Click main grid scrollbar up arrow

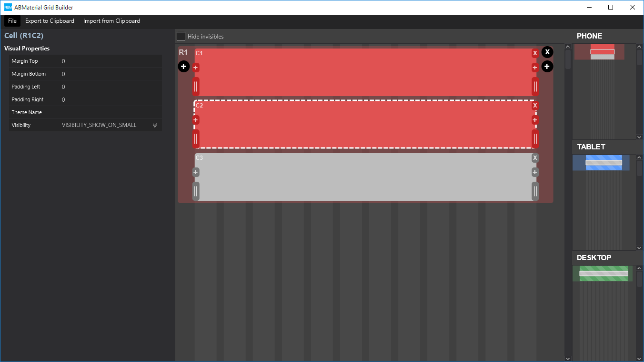567,47
